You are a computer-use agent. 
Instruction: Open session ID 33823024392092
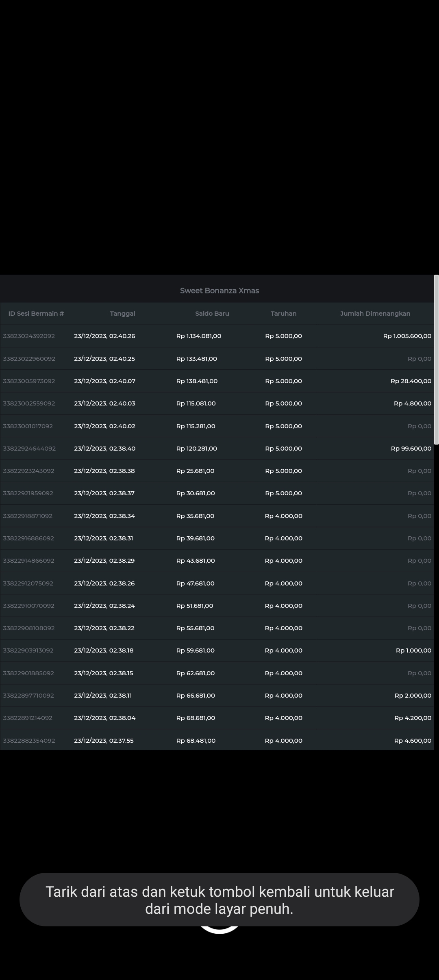tap(29, 336)
